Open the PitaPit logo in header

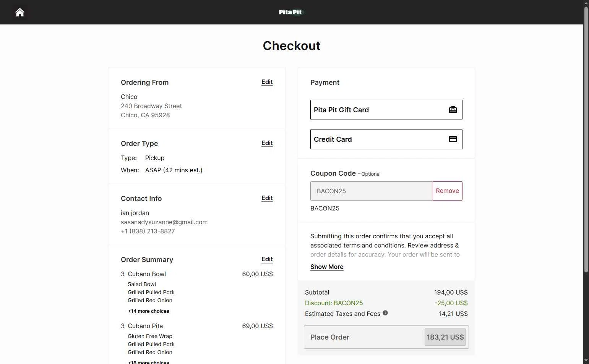290,12
